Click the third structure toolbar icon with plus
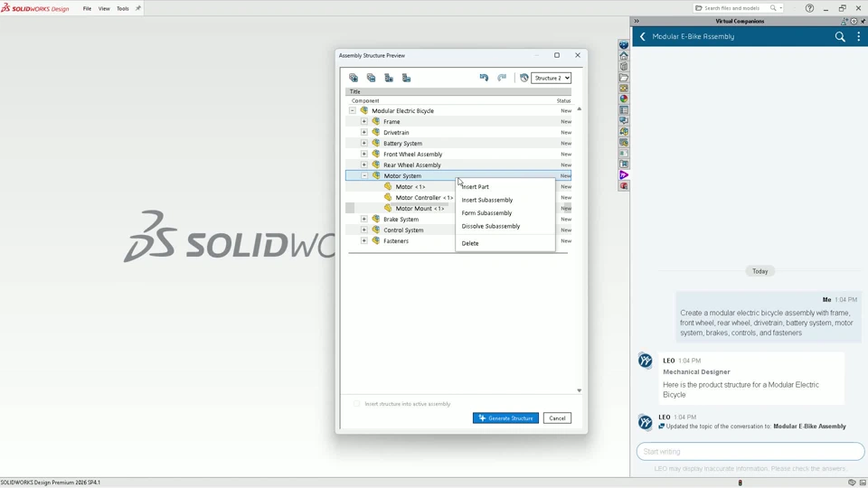The height and width of the screenshot is (488, 868). pos(389,78)
